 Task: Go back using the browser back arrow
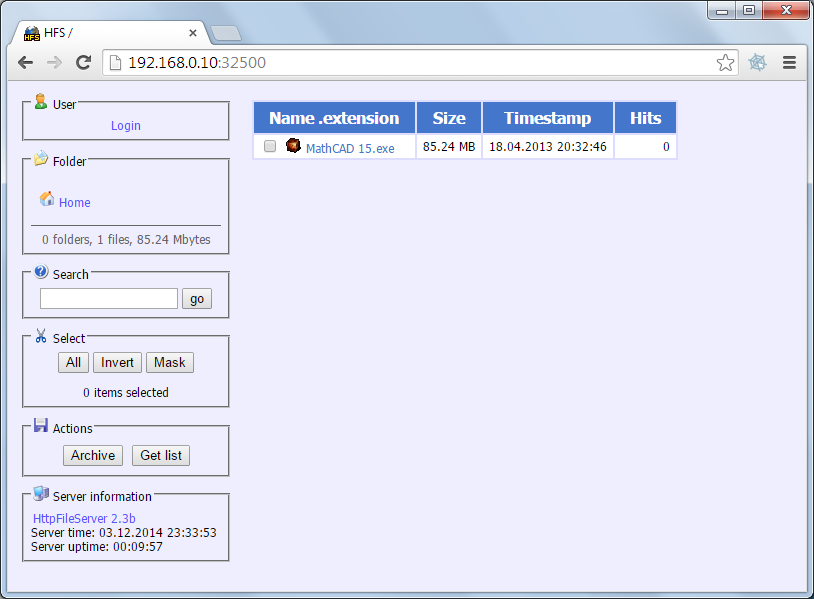25,63
